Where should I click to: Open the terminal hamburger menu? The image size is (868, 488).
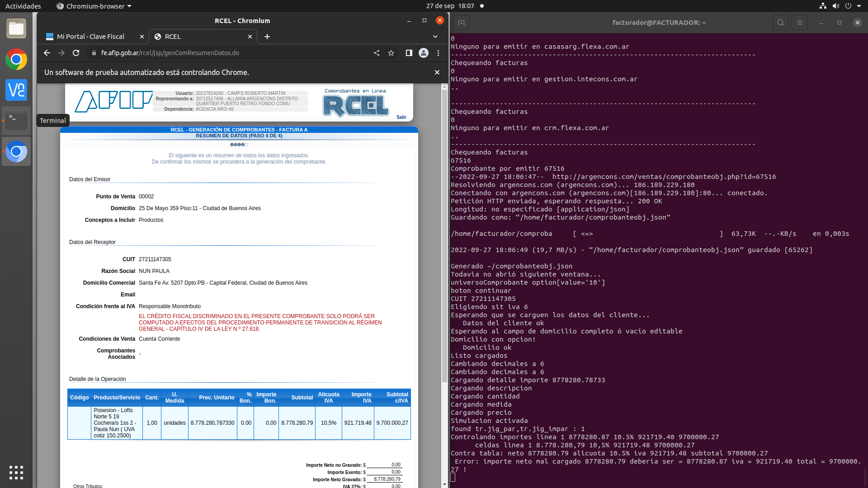point(799,23)
